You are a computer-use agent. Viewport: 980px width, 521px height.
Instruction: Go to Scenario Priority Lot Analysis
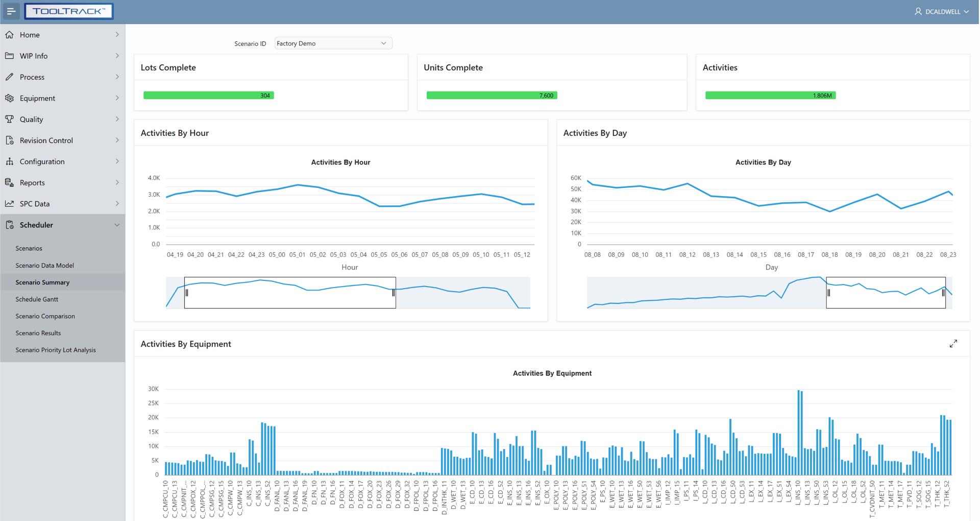tap(56, 350)
